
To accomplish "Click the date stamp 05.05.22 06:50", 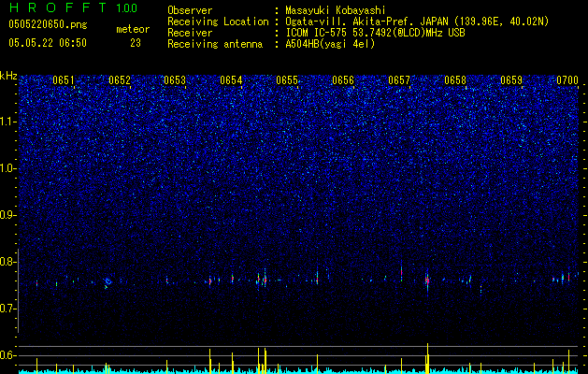I will [x=48, y=43].
